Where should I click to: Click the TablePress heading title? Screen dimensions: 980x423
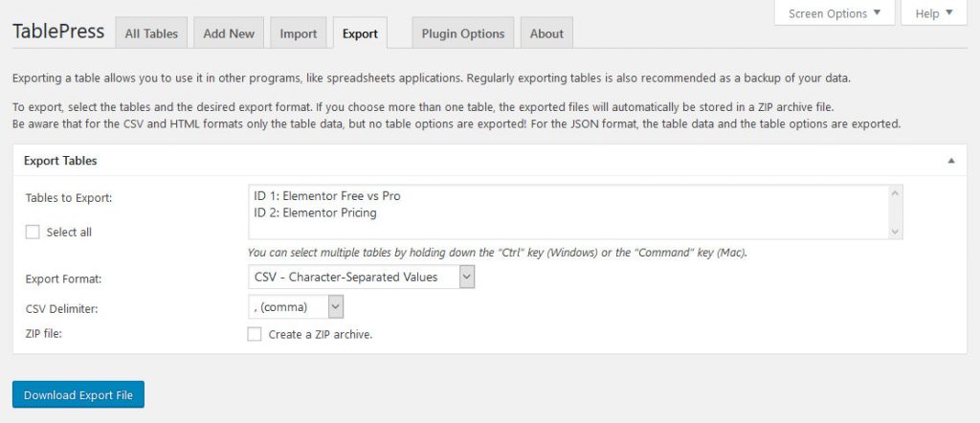click(58, 32)
